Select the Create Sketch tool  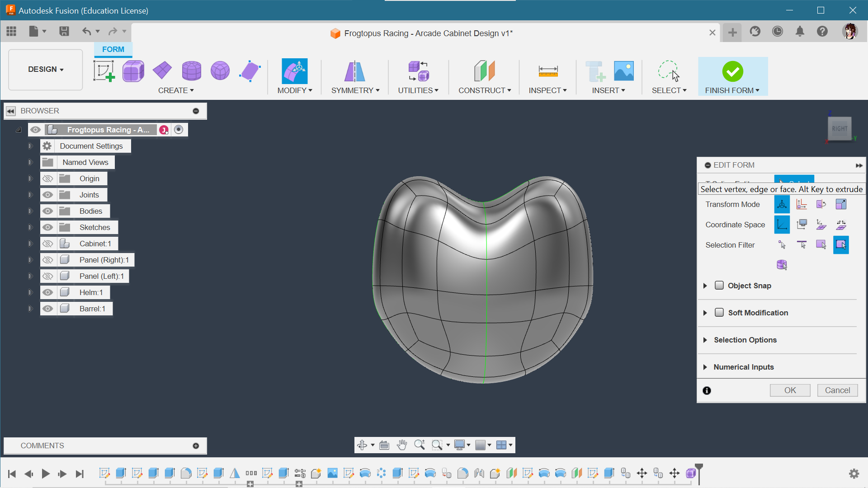pos(104,71)
